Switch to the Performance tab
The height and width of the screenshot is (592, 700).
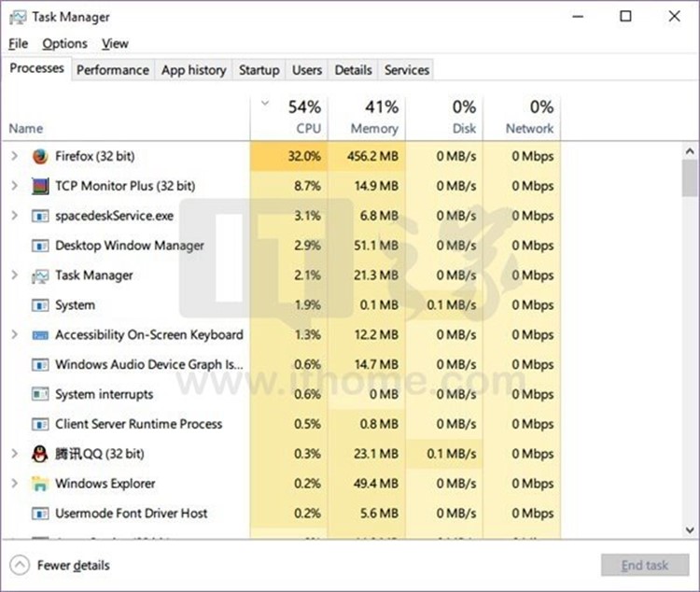click(112, 70)
